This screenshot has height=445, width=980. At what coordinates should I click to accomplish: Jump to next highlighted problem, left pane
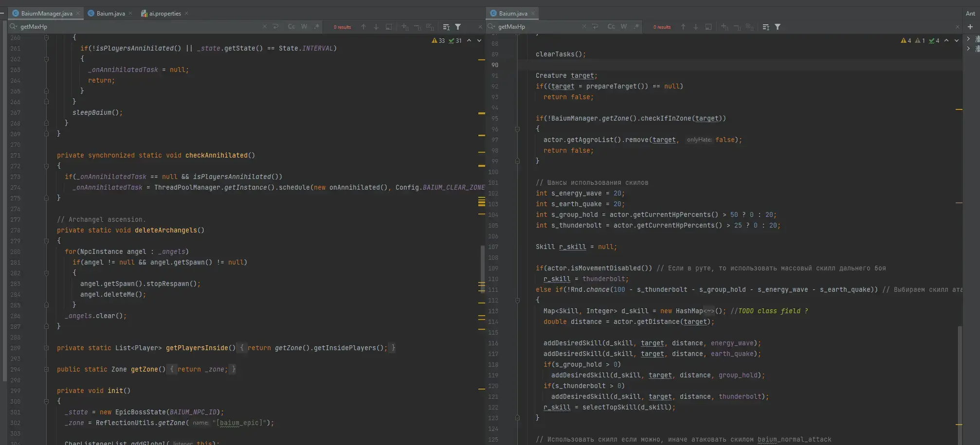(x=479, y=41)
